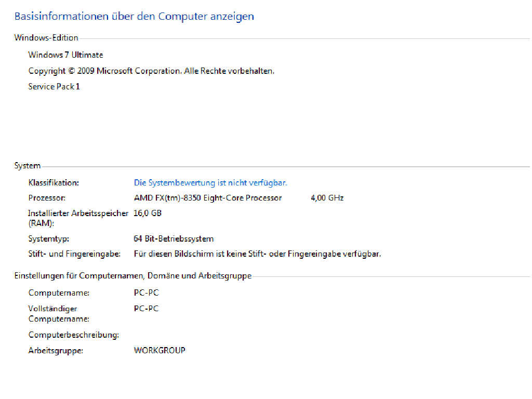Select the Stift- und Fingereingabe label
The height and width of the screenshot is (399, 532).
[x=74, y=254]
